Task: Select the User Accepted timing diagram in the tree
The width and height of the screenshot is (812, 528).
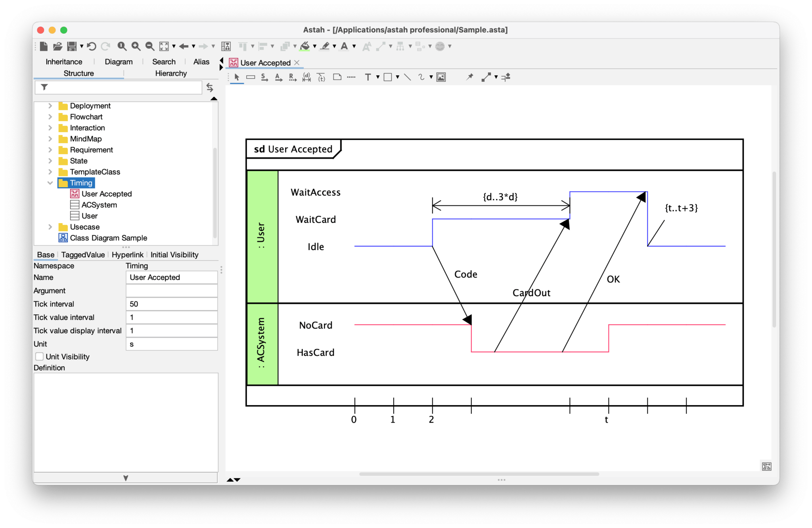Action: coord(106,193)
